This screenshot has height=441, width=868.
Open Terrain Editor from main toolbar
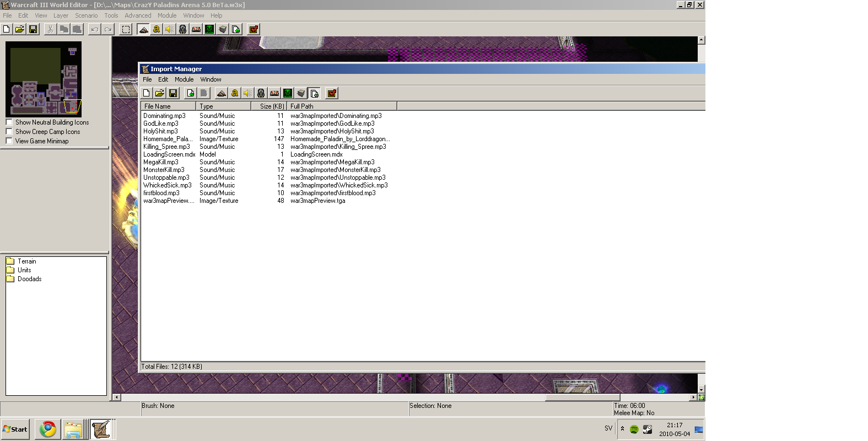click(143, 29)
